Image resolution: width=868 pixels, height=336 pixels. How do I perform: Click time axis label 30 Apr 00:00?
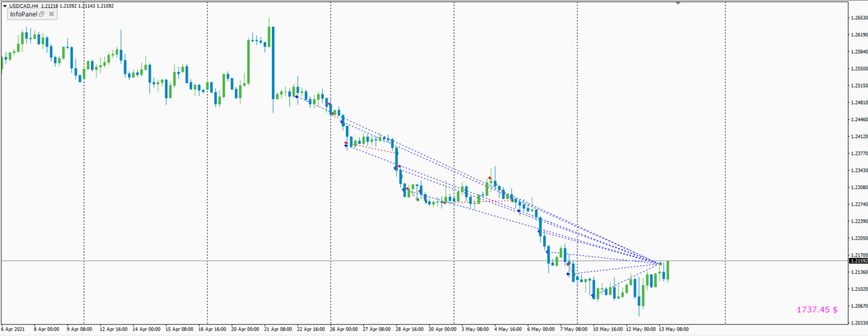coord(444,330)
